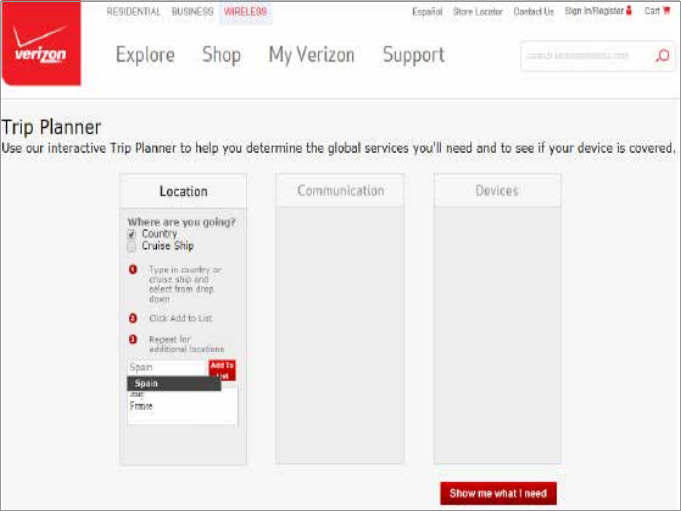The height and width of the screenshot is (511, 681).
Task: Click the Cart icon
Action: pyautogui.click(x=666, y=10)
